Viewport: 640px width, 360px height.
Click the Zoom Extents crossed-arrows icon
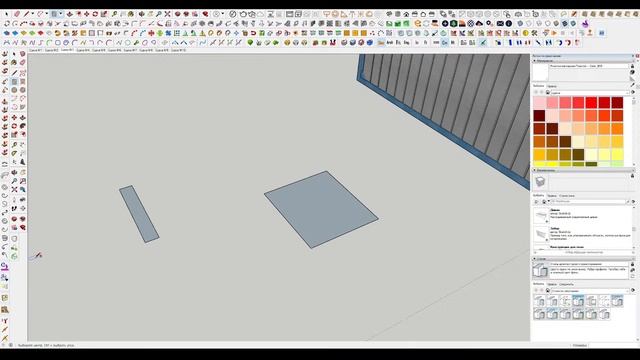(167, 14)
